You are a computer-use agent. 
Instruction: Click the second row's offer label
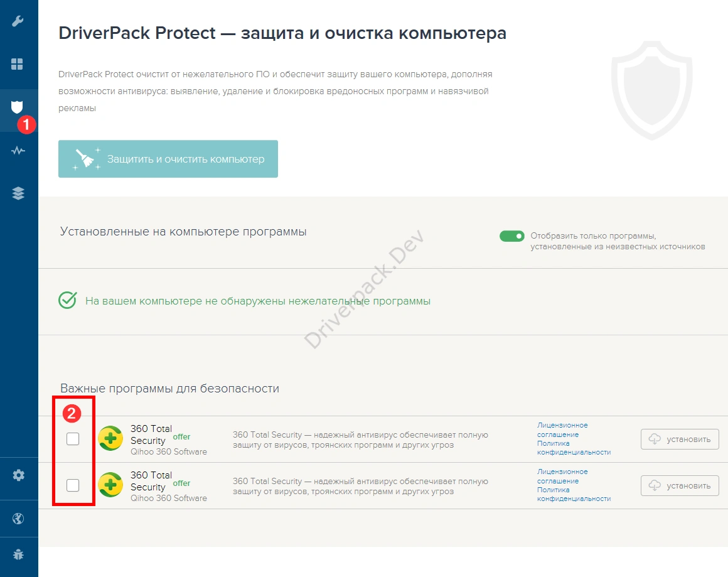tap(181, 483)
